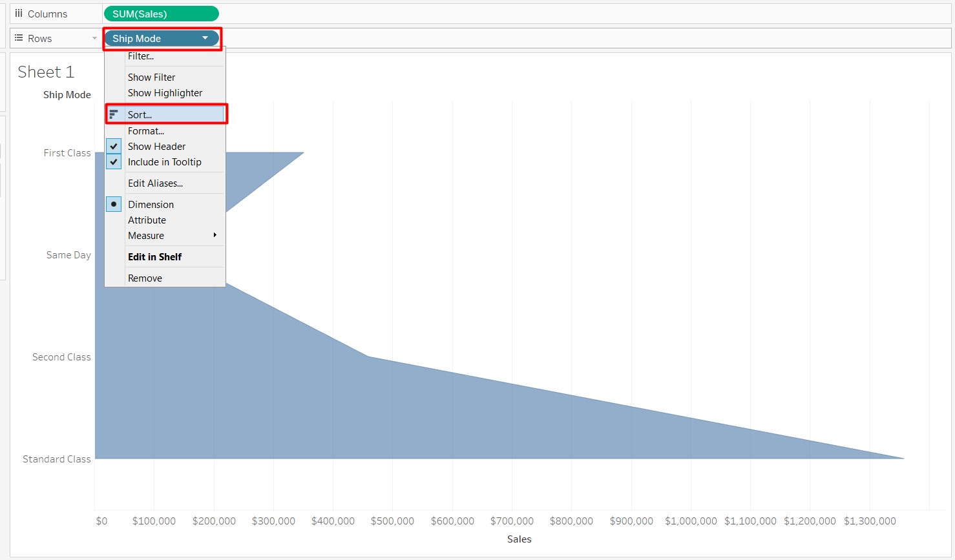Open the Rows shelf dropdown arrow
This screenshot has height=560, width=955.
point(94,39)
